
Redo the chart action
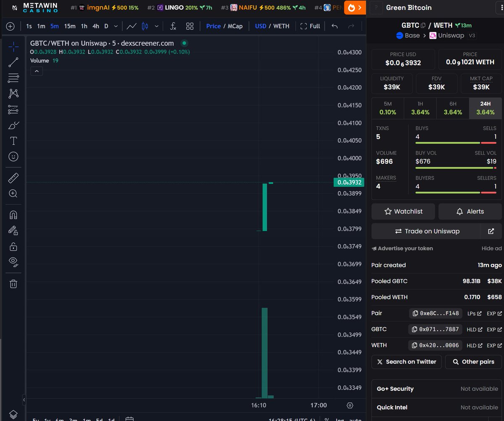[x=351, y=26]
